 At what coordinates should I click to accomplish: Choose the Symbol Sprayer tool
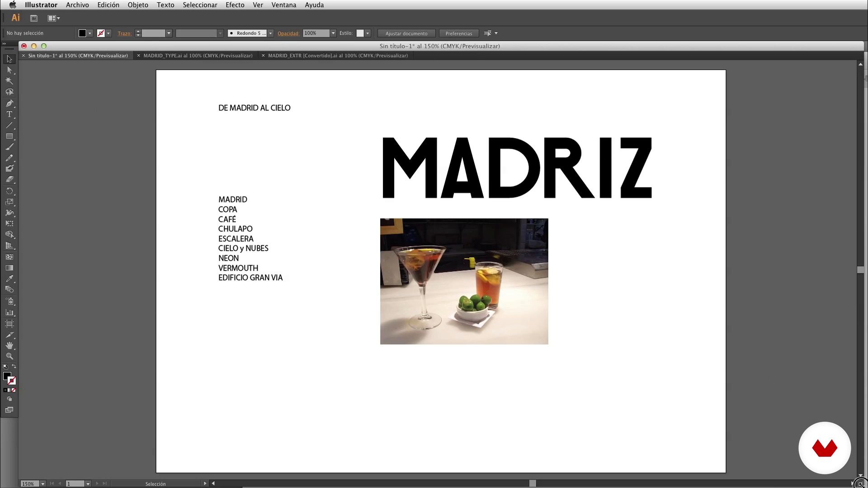pos(9,301)
